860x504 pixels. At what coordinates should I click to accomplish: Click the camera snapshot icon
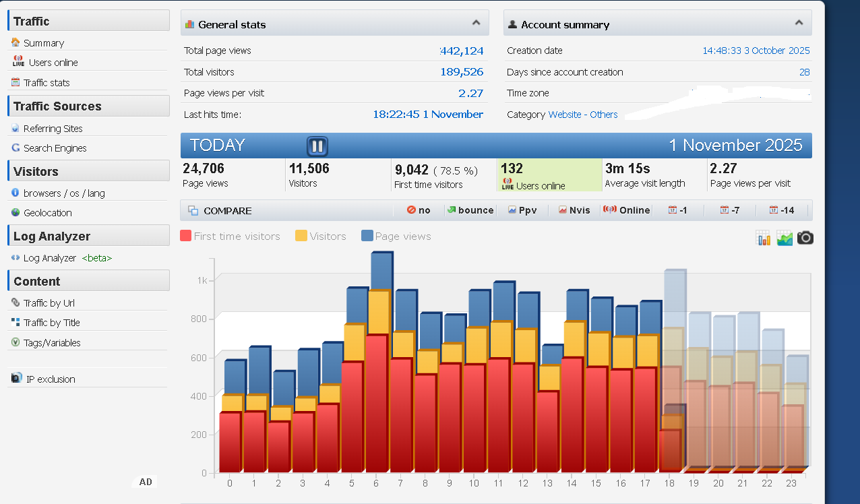pos(805,238)
